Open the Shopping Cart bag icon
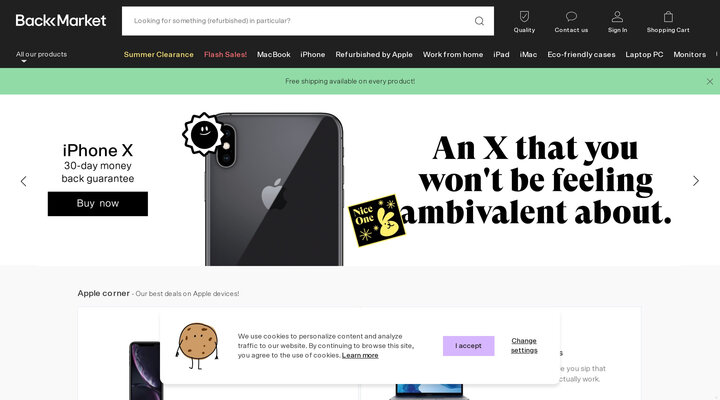 click(x=668, y=17)
